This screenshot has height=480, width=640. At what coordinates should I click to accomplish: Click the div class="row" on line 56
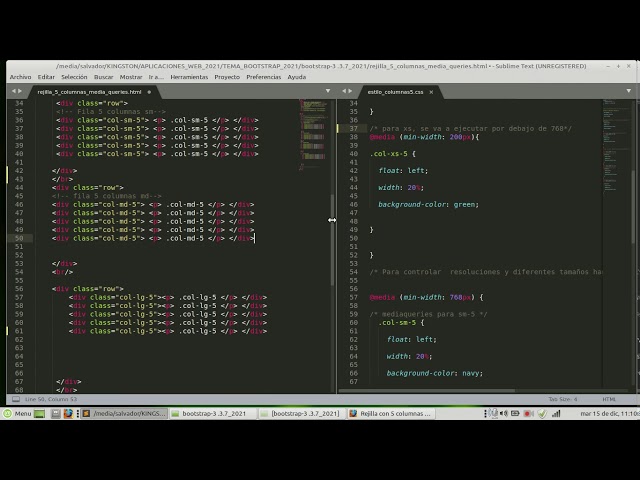(88, 289)
